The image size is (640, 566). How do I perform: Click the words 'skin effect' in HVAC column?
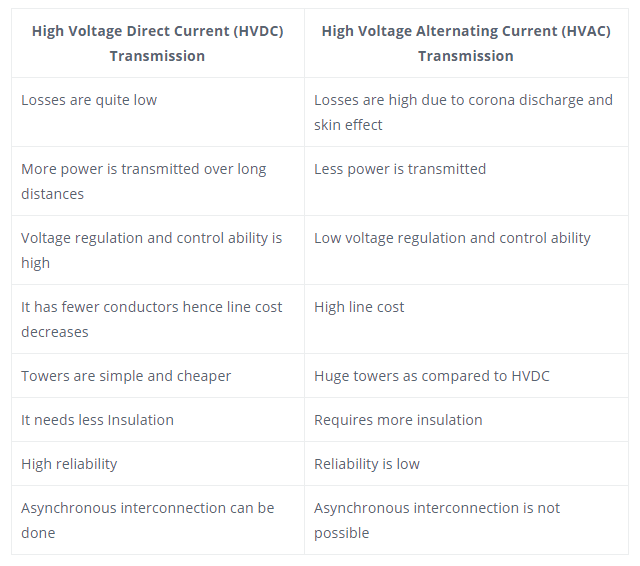[x=348, y=125]
